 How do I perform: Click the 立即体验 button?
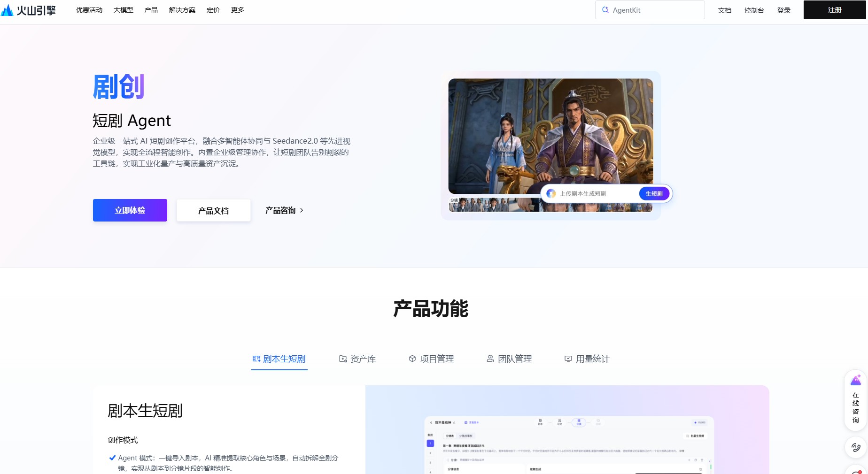coord(130,210)
